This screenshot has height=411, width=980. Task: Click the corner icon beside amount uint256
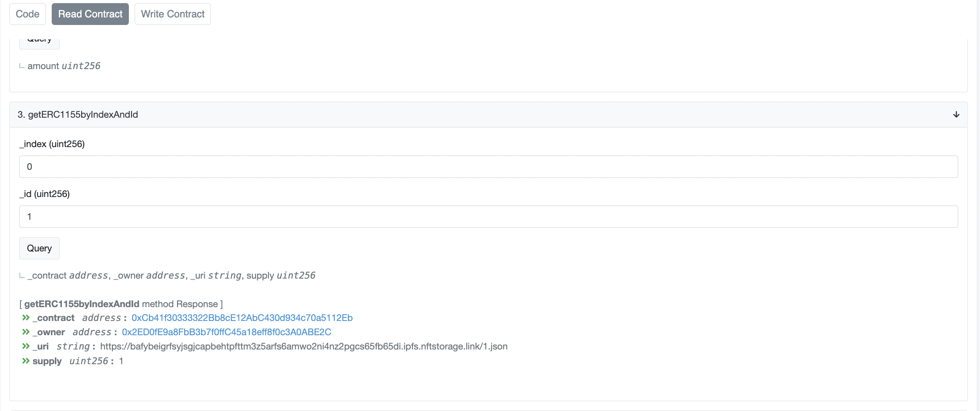[22, 66]
